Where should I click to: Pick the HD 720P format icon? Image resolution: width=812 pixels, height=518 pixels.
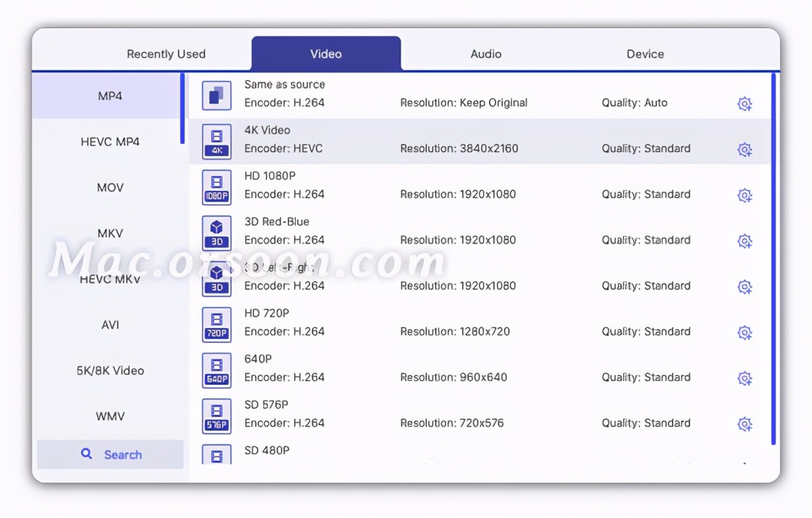[217, 325]
